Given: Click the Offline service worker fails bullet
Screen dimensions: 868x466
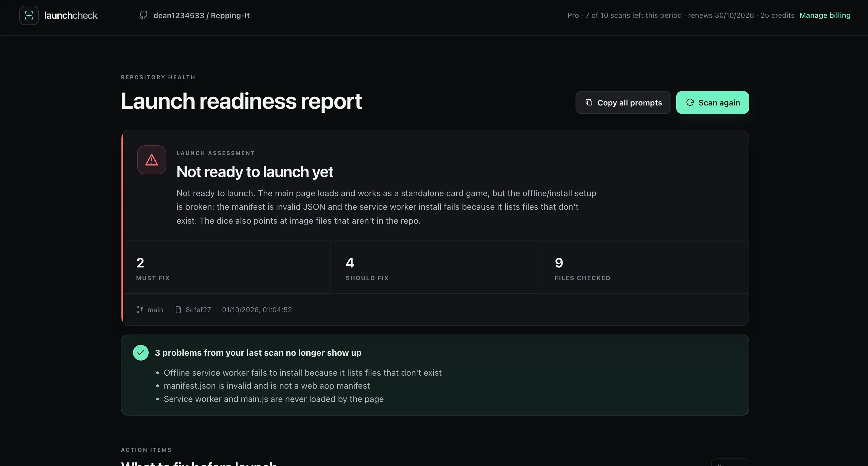Looking at the screenshot, I should 303,373.
